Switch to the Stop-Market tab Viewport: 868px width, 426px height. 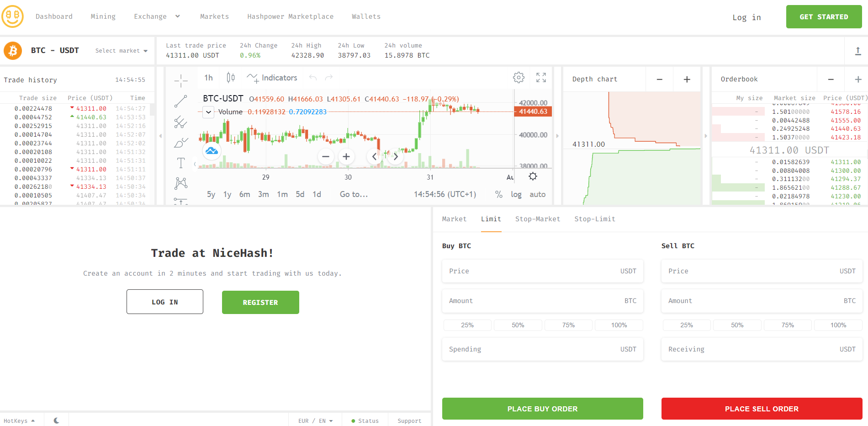[538, 219]
